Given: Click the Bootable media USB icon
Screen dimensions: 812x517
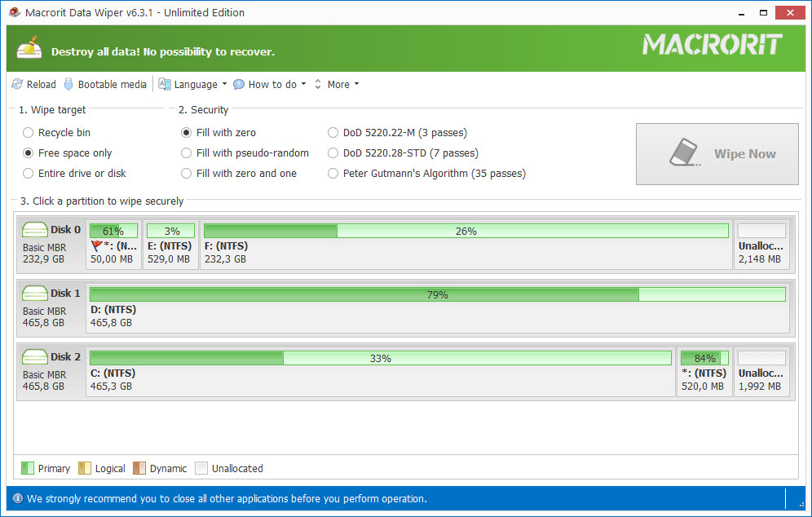Looking at the screenshot, I should [x=68, y=84].
